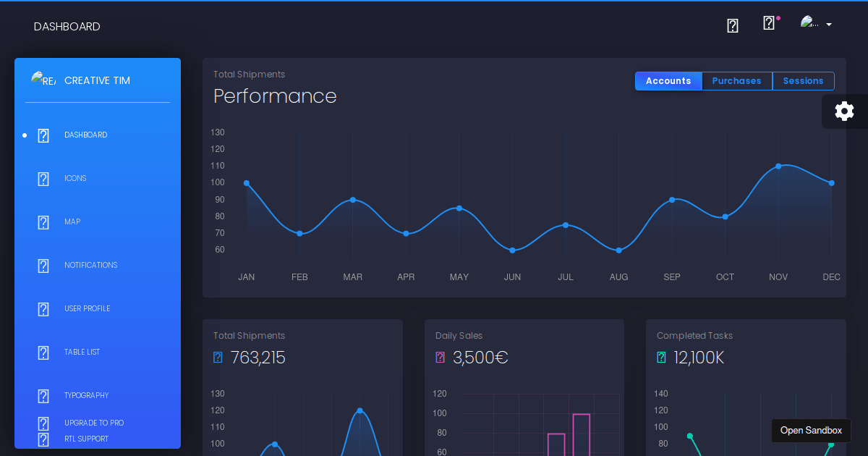
Task: Click the Upgrade to Pro link
Action: tap(94, 423)
